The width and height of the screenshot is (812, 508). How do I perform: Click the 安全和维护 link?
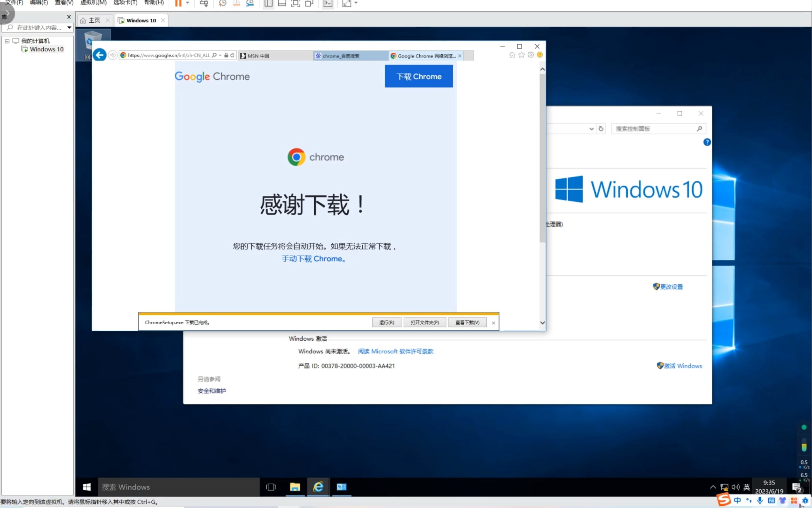[212, 391]
